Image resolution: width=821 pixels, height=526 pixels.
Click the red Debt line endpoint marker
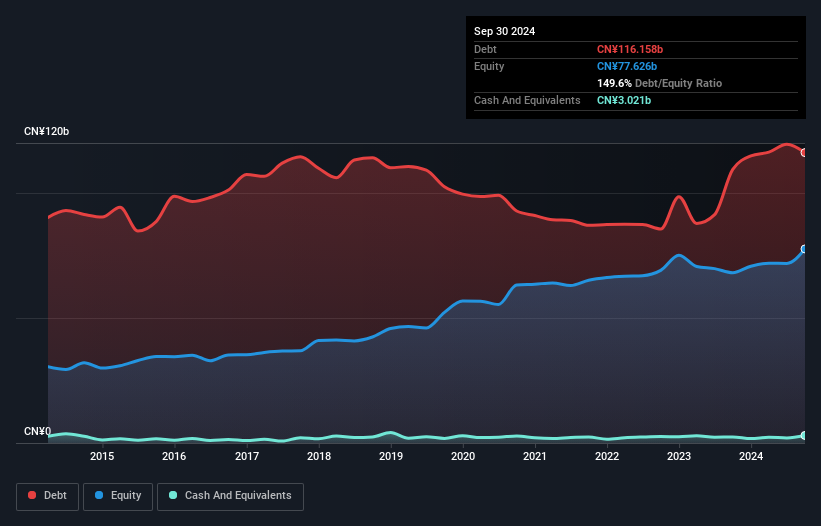point(804,152)
